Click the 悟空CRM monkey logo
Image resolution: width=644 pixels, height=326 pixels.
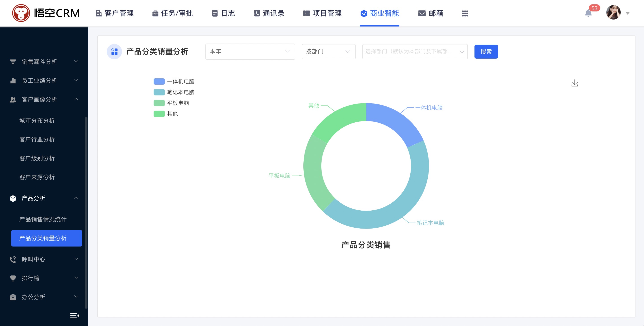[21, 13]
